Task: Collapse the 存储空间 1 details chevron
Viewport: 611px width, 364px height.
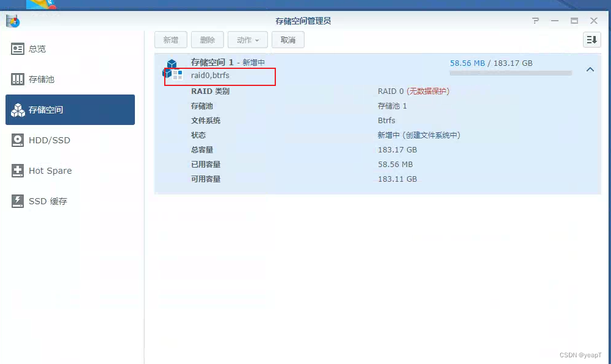Action: click(590, 70)
